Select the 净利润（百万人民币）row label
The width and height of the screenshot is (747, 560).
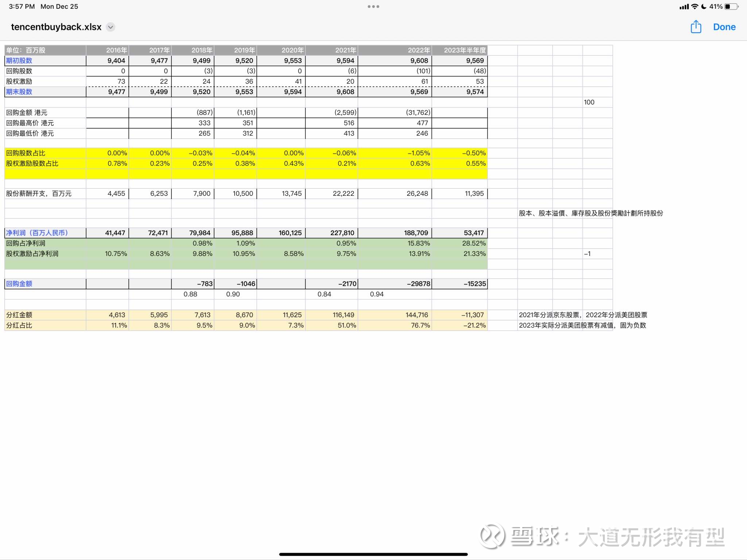point(45,233)
